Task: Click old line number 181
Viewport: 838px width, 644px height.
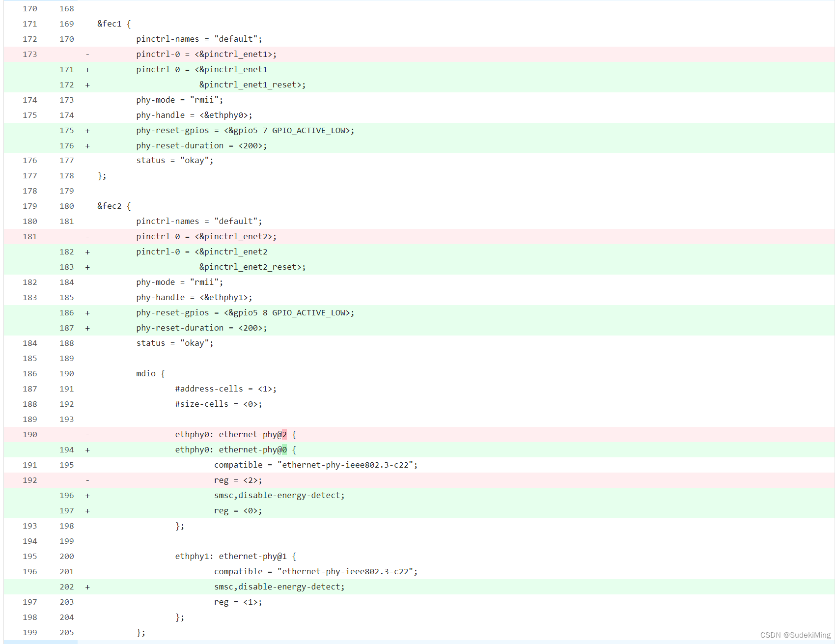Action: click(30, 236)
